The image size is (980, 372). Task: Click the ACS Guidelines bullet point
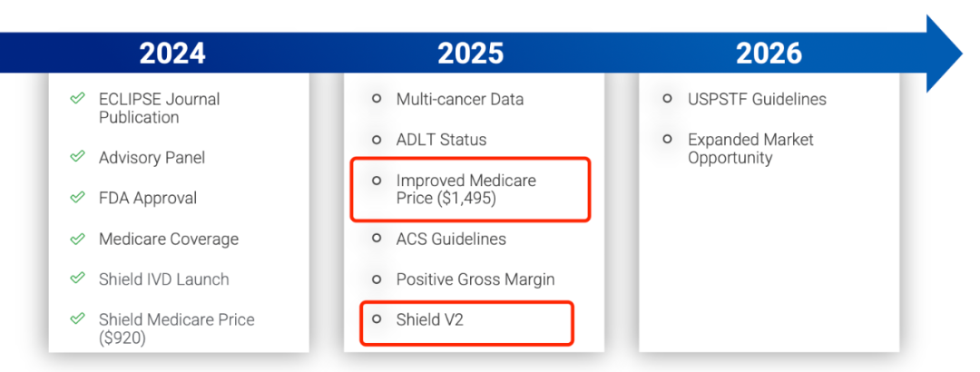[x=377, y=238]
